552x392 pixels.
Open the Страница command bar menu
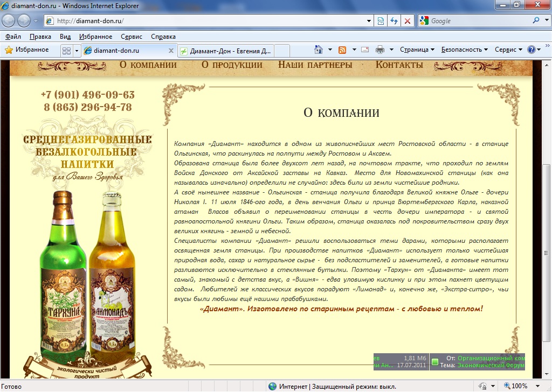point(417,50)
